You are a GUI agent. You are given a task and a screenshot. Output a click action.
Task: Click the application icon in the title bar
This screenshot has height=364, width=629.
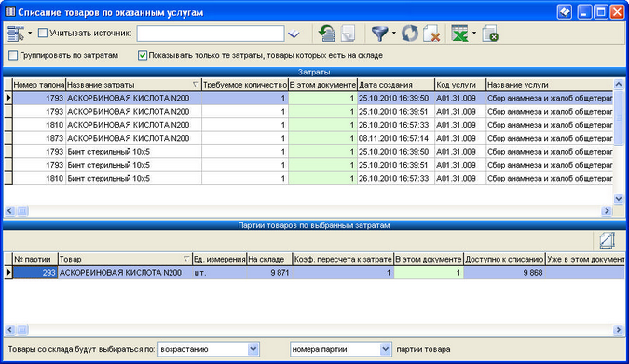10,11
